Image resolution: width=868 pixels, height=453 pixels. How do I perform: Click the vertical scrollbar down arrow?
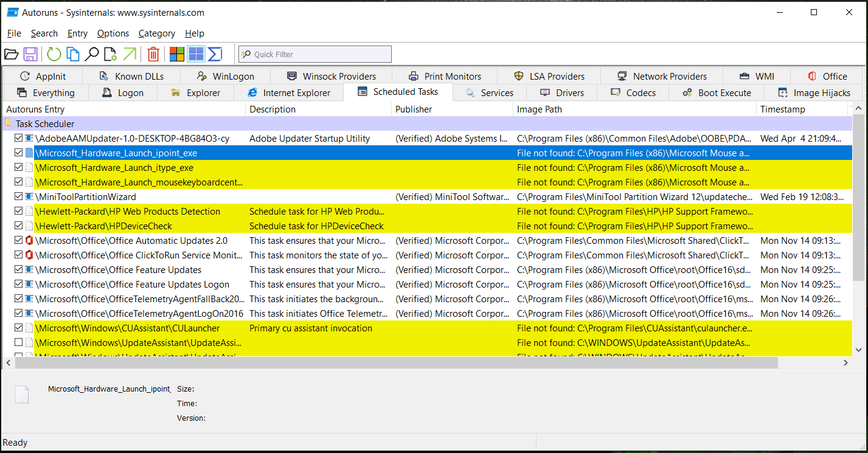pyautogui.click(x=858, y=350)
